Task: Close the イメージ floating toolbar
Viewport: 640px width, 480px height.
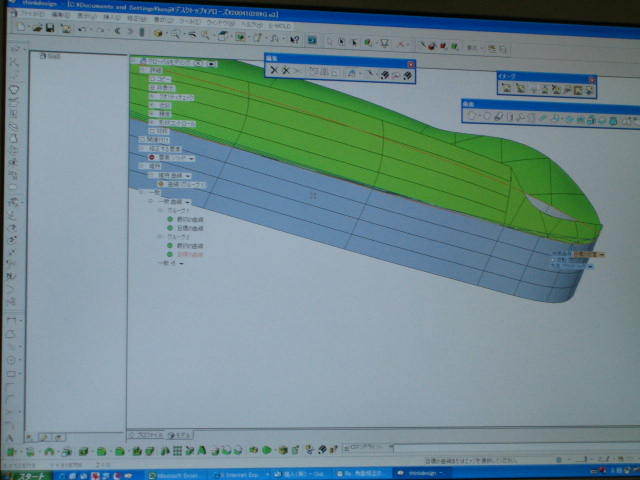Action: click(x=592, y=80)
